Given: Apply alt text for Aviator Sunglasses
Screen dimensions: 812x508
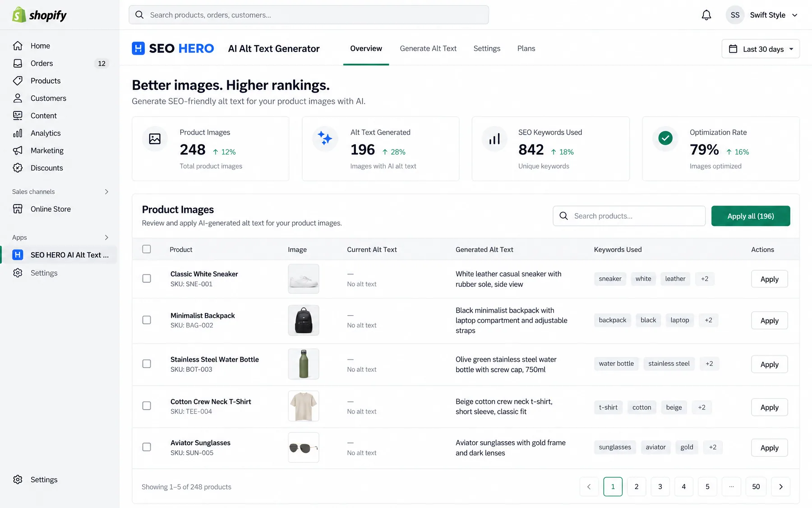Looking at the screenshot, I should pos(770,448).
